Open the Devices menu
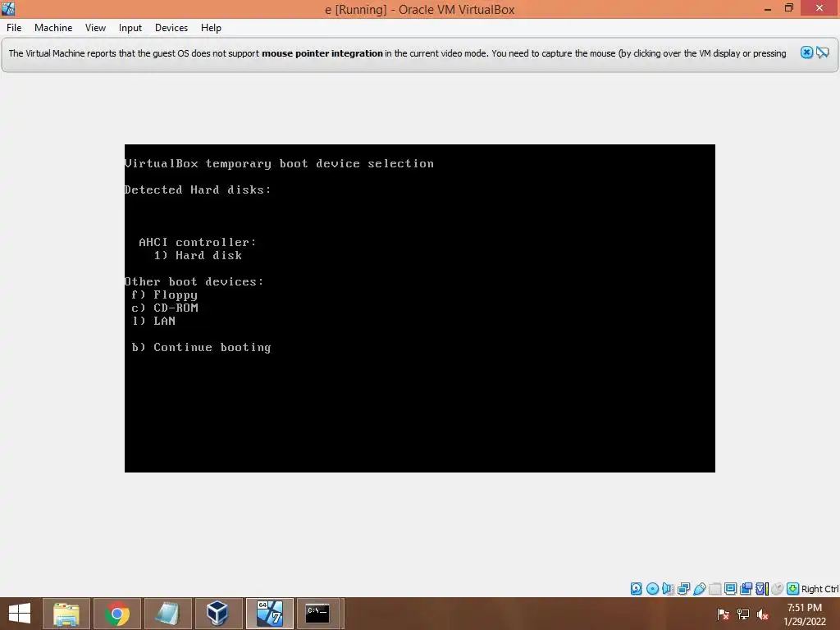The height and width of the screenshot is (630, 840). 171,28
